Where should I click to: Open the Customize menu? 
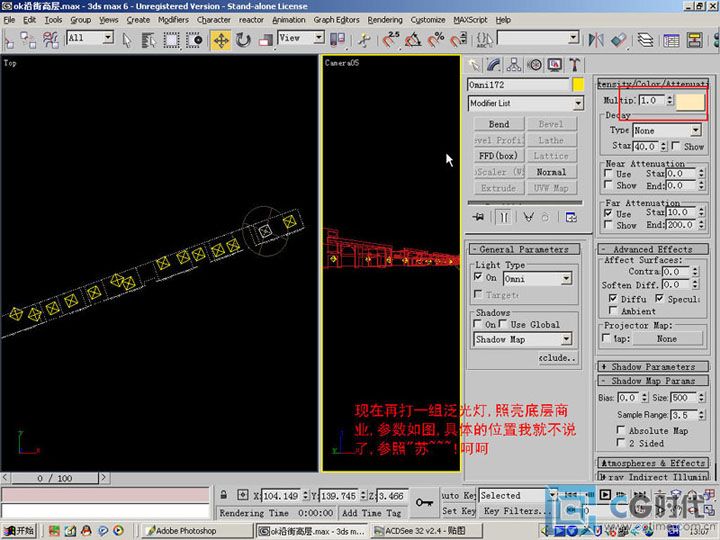[428, 20]
